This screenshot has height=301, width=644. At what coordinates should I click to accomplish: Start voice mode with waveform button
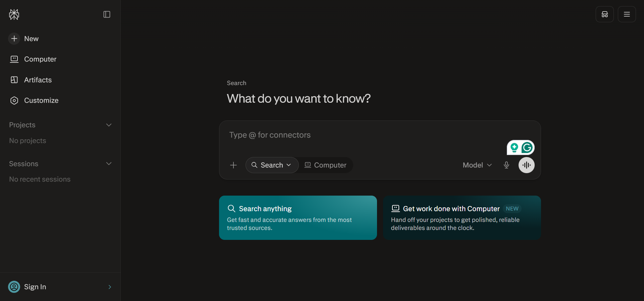(x=526, y=165)
